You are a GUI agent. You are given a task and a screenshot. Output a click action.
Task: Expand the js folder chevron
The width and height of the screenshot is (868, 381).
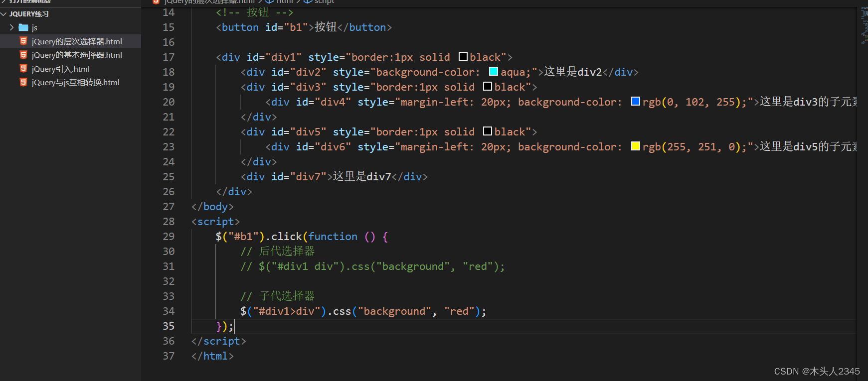tap(12, 27)
